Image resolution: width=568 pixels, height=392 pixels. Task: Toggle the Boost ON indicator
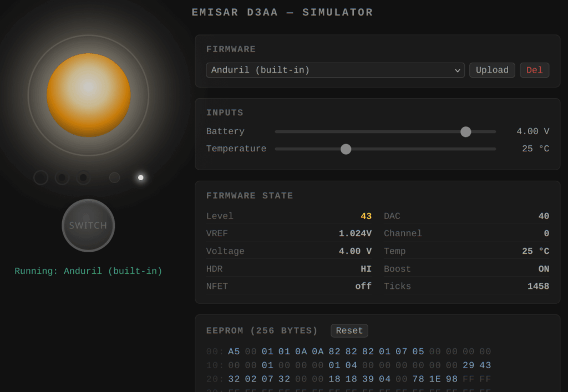click(543, 268)
